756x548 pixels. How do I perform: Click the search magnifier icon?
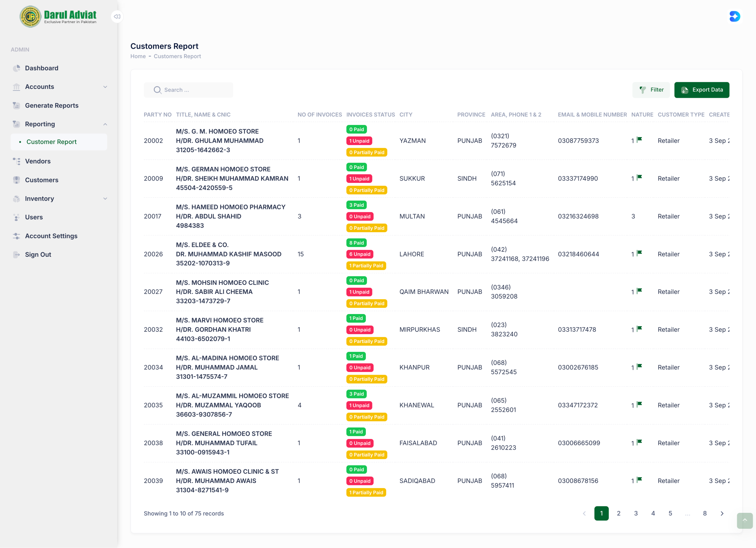(157, 90)
